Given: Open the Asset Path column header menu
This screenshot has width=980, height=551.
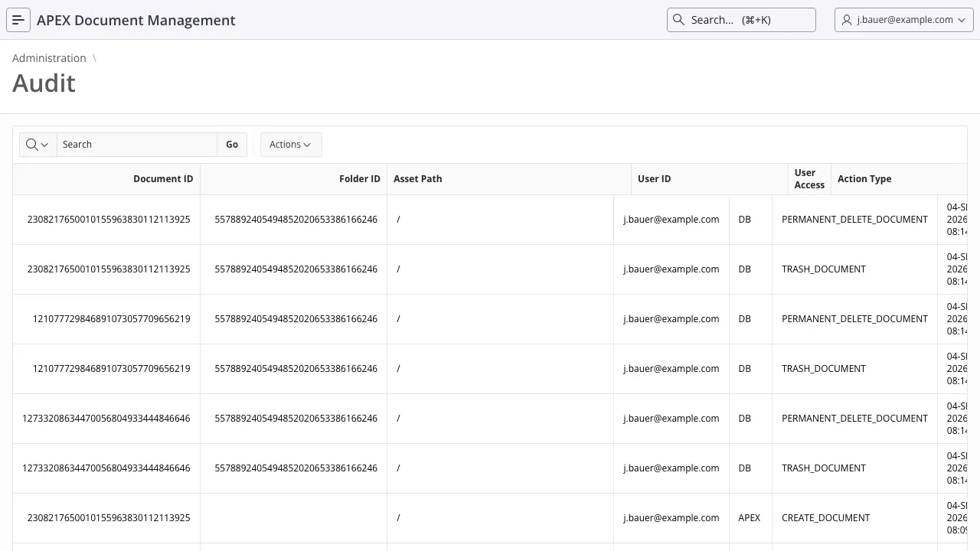Looking at the screenshot, I should (418, 179).
